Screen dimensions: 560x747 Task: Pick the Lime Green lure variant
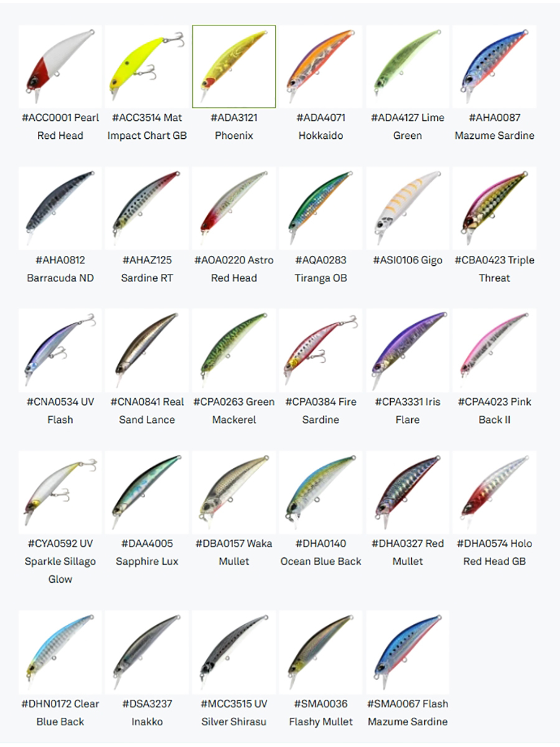coord(408,67)
